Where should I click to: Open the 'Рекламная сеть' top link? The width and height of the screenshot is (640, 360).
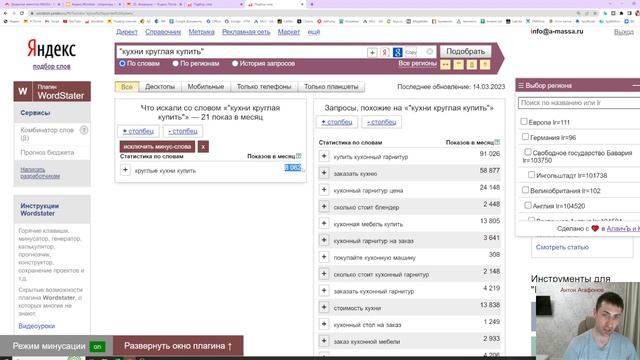pos(246,32)
